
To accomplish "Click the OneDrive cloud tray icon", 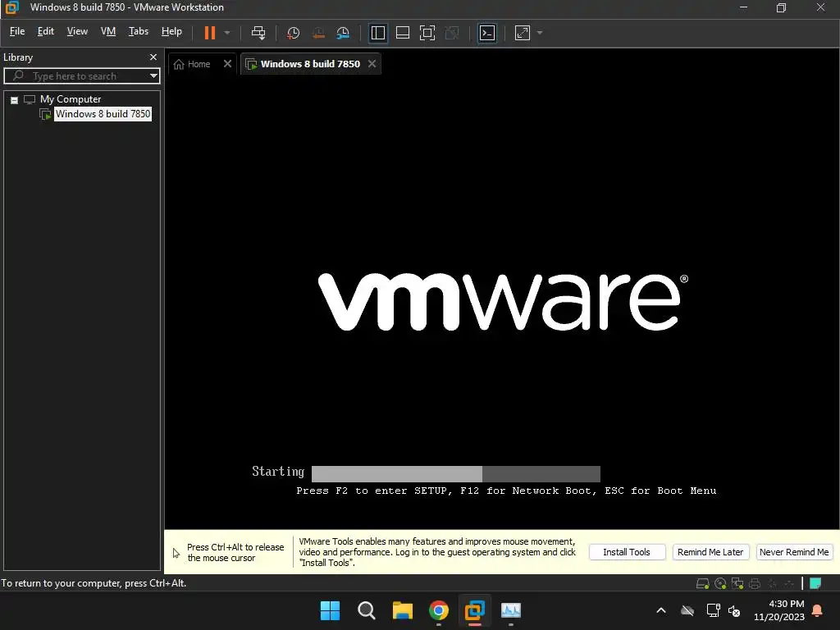I will pyautogui.click(x=687, y=610).
